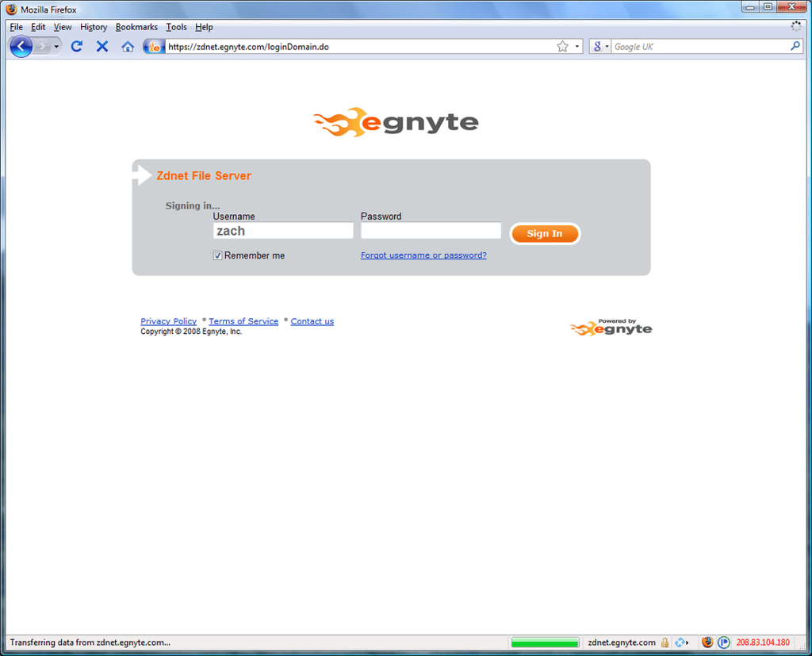Viewport: 812px width, 656px height.
Task: Click the Egnyte site identity favicon
Action: point(154,47)
